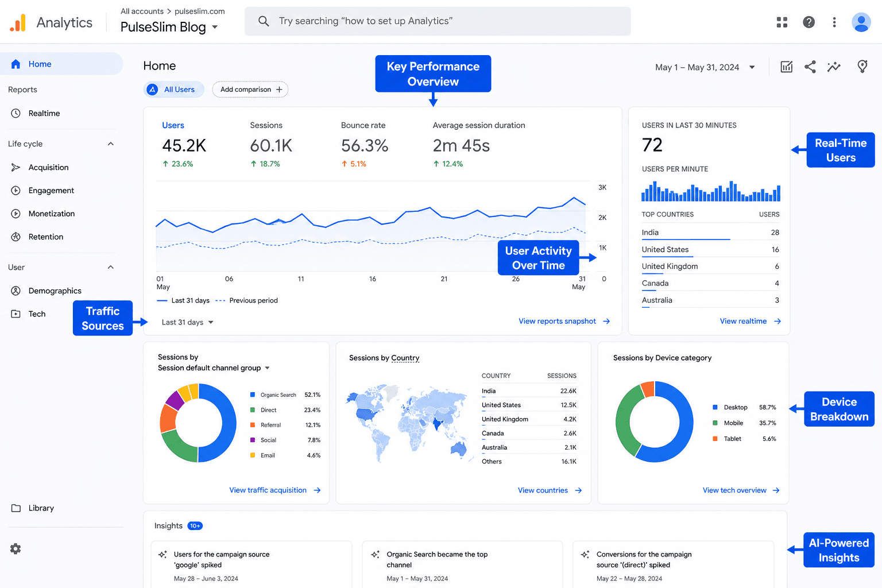Collapse the User section
The width and height of the screenshot is (882, 588).
[111, 267]
